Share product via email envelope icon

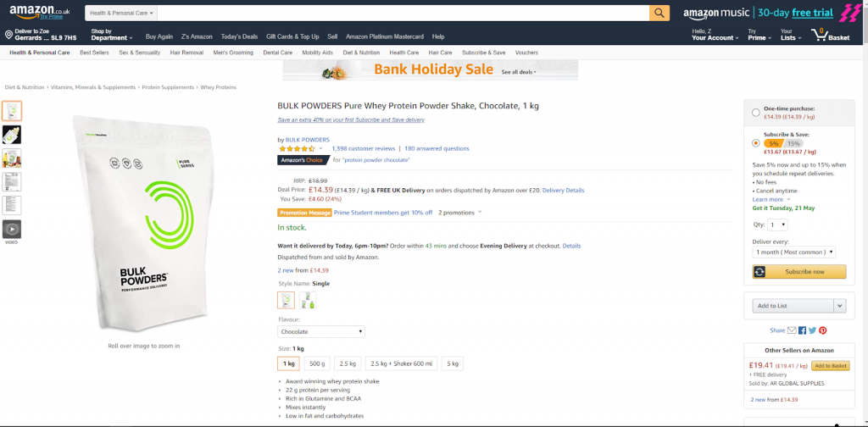pyautogui.click(x=792, y=330)
